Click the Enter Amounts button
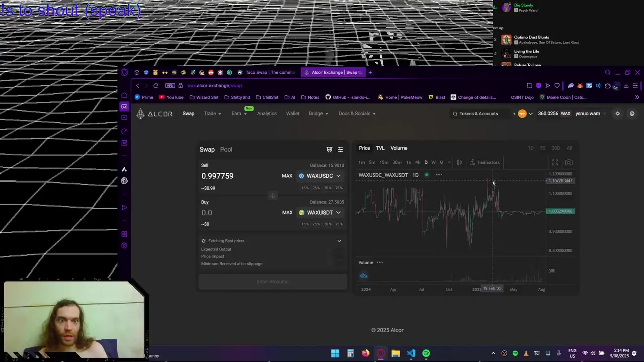The height and width of the screenshot is (362, 644). (272, 281)
